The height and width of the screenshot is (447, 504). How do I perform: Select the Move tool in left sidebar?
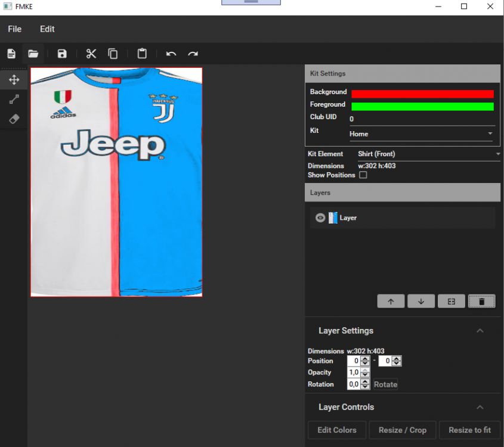click(14, 80)
